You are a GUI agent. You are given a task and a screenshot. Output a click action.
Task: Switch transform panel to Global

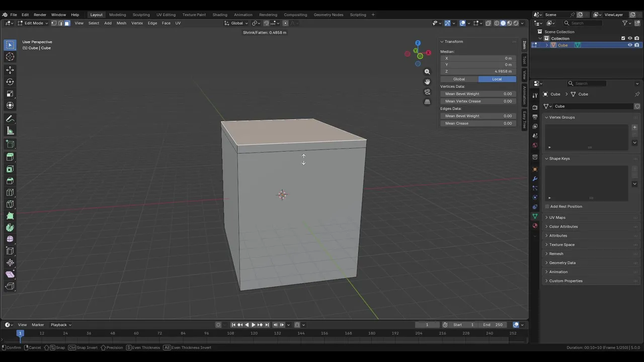[459, 79]
